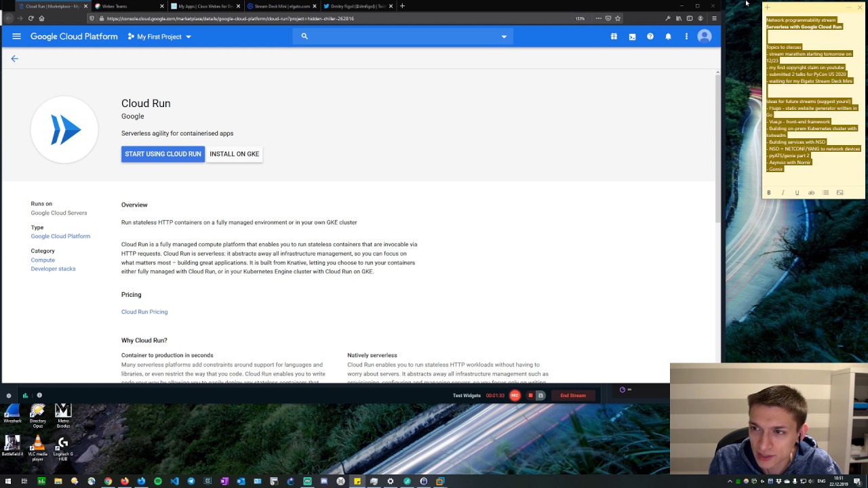Switch to the Stream Deck Mini elgato tab
This screenshot has width=868, height=488.
tap(282, 6)
